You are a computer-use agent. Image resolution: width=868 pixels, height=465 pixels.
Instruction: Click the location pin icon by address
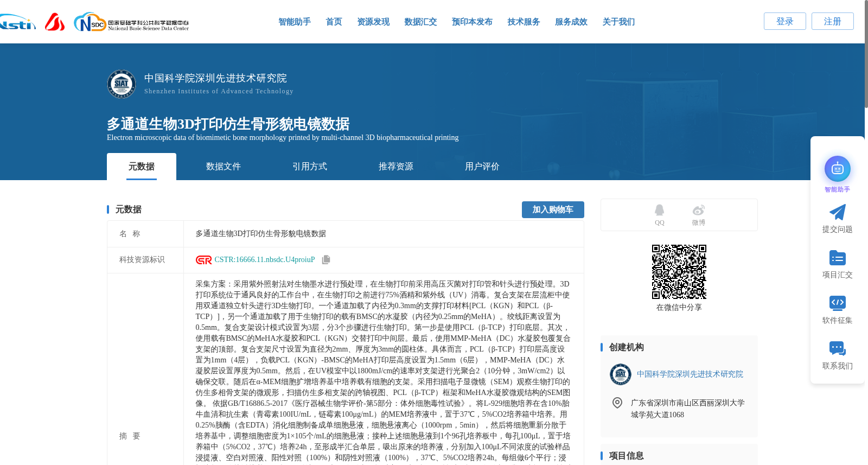pyautogui.click(x=617, y=403)
